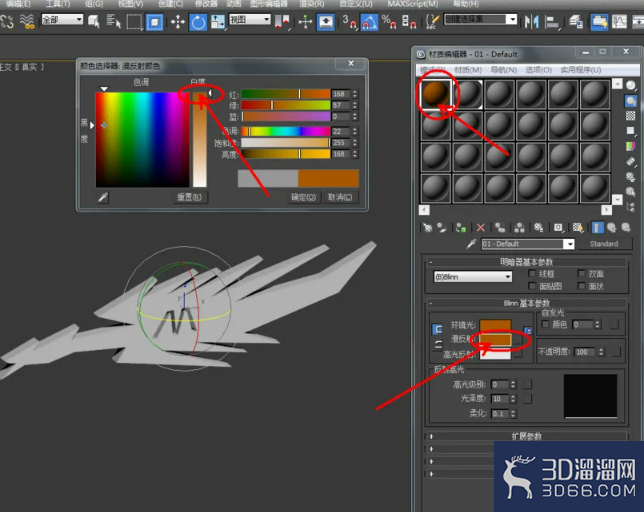Click Use Pivot Point Center icon
Screen dimensions: 644x512
(283, 22)
